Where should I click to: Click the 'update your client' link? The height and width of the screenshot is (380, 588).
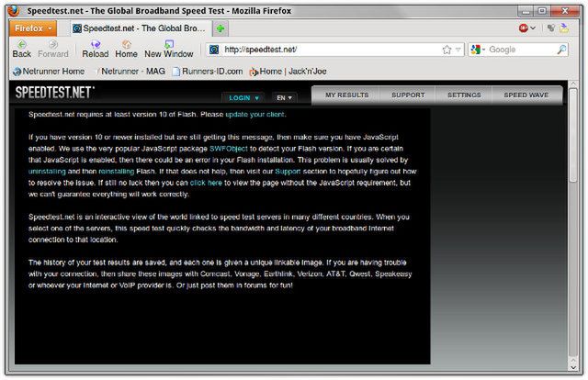click(255, 115)
